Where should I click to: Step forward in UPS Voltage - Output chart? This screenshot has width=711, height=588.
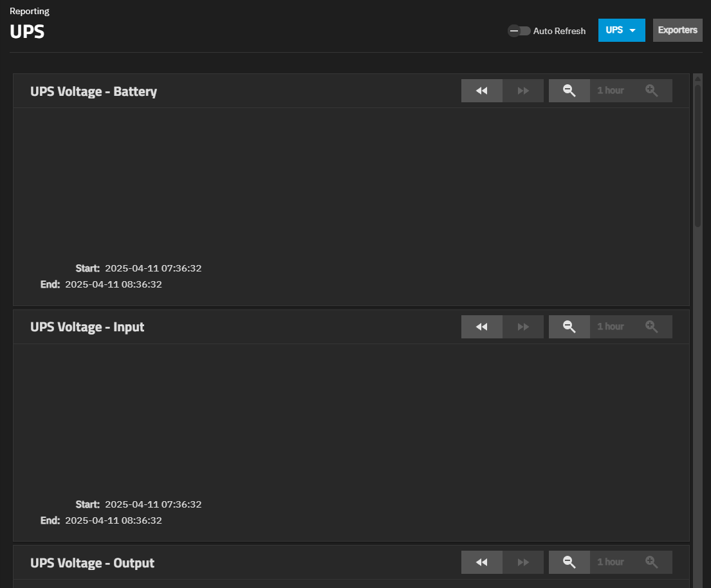(523, 562)
